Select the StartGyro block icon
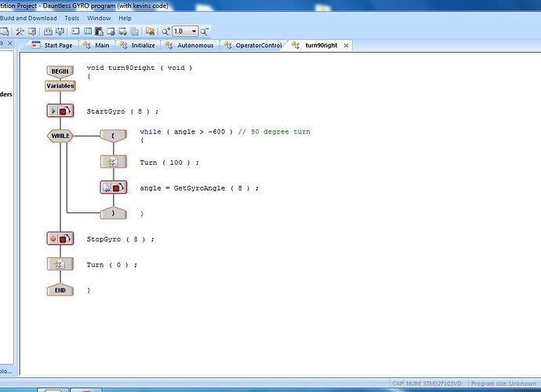The width and height of the screenshot is (541, 392). (60, 111)
